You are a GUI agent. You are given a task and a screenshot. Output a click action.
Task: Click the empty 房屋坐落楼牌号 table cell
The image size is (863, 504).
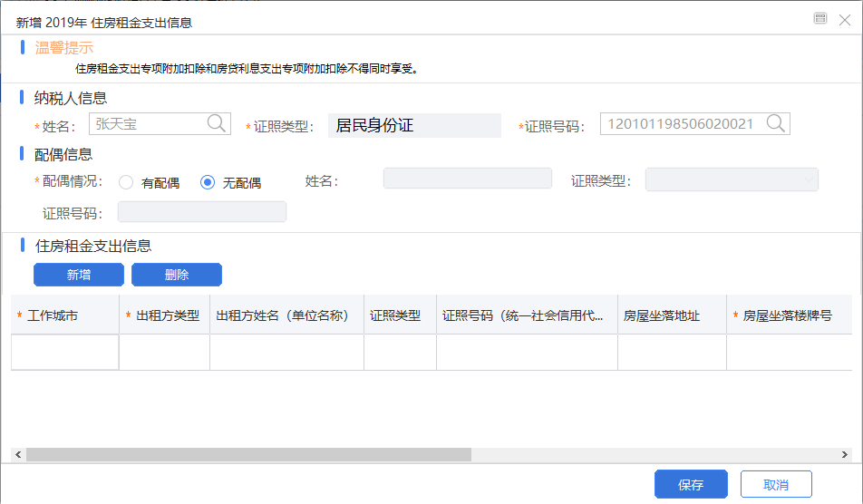pos(790,352)
